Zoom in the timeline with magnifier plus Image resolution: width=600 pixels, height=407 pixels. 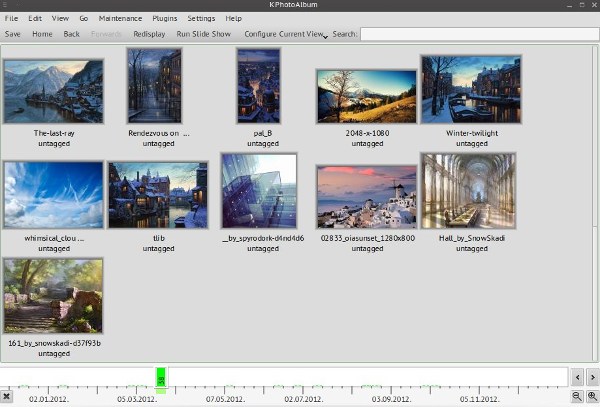[593, 397]
